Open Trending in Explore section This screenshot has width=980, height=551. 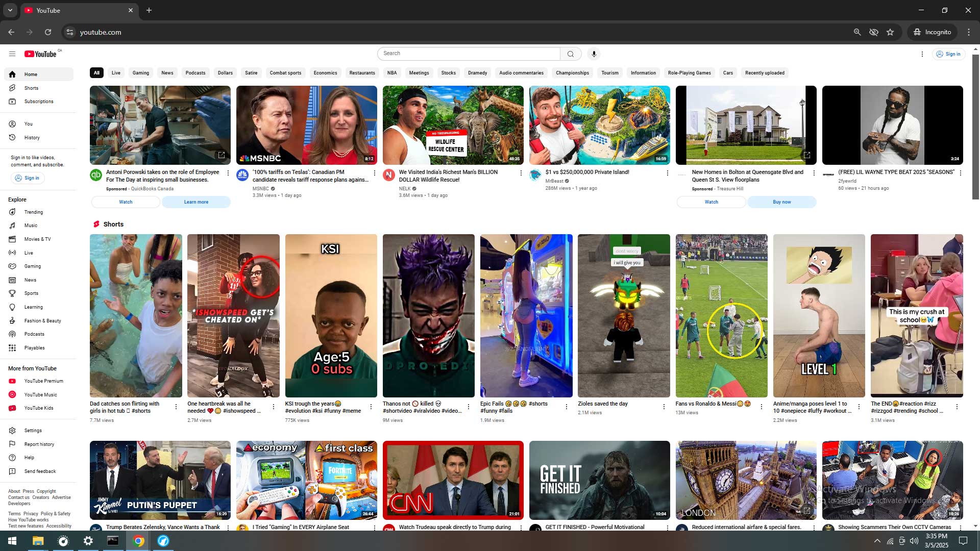(x=34, y=212)
